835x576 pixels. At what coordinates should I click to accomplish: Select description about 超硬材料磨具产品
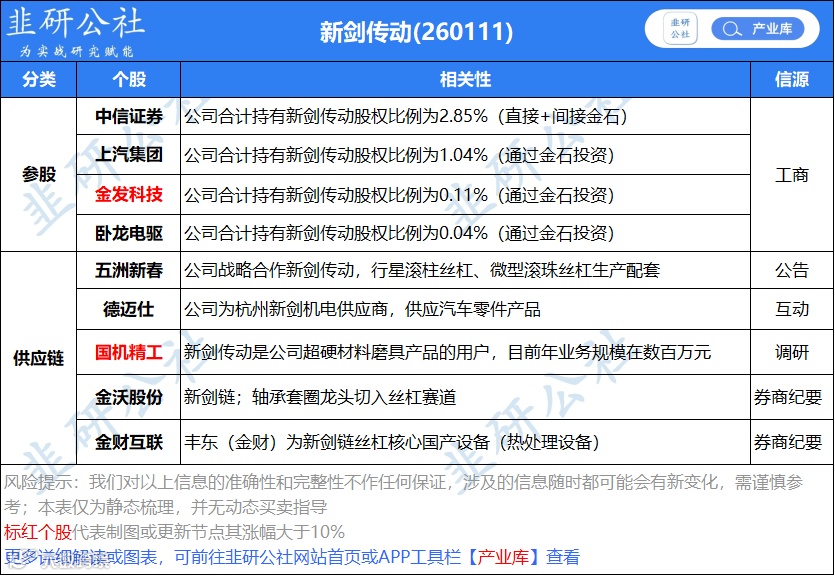[447, 352]
